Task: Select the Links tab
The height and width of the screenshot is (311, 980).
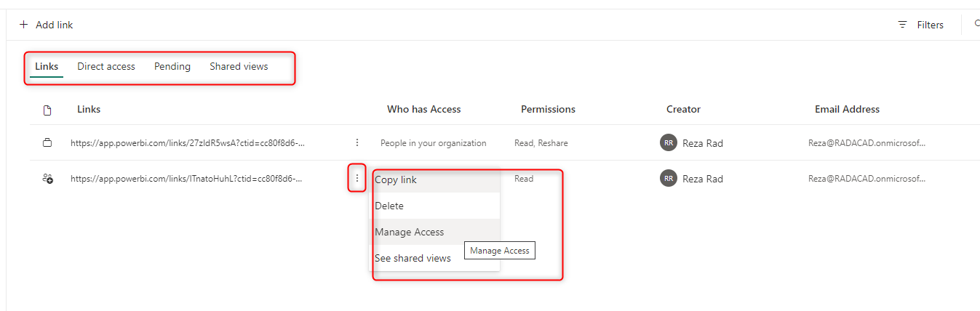Action: (47, 67)
